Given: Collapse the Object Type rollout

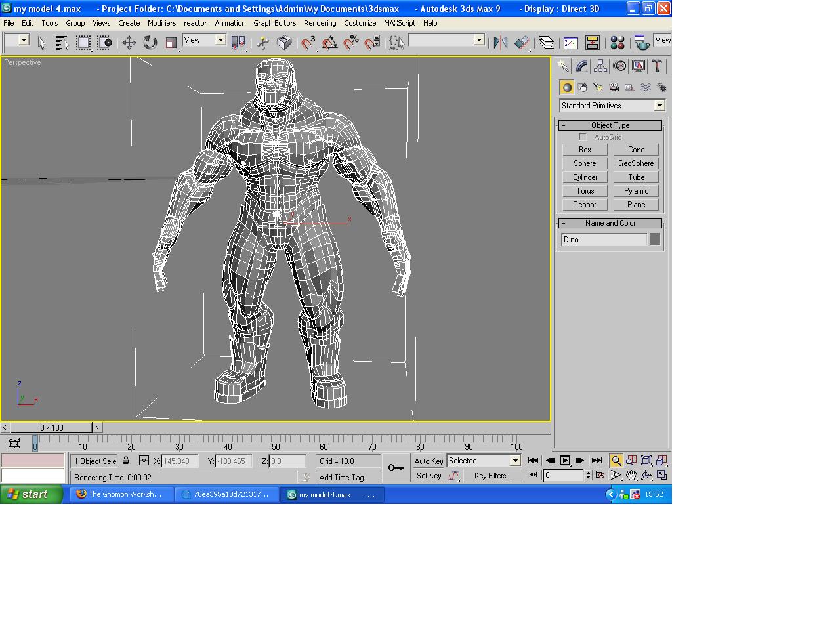Looking at the screenshot, I should pos(610,125).
